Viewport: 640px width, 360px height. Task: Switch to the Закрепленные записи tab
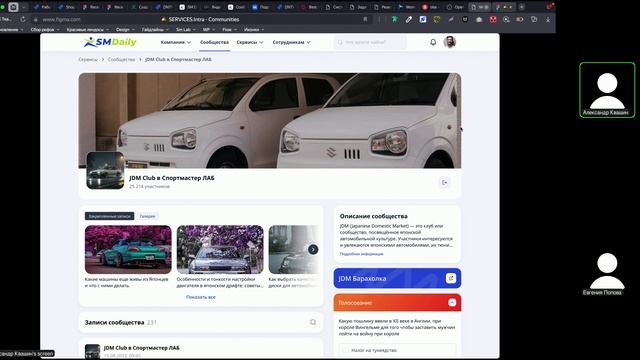[109, 216]
